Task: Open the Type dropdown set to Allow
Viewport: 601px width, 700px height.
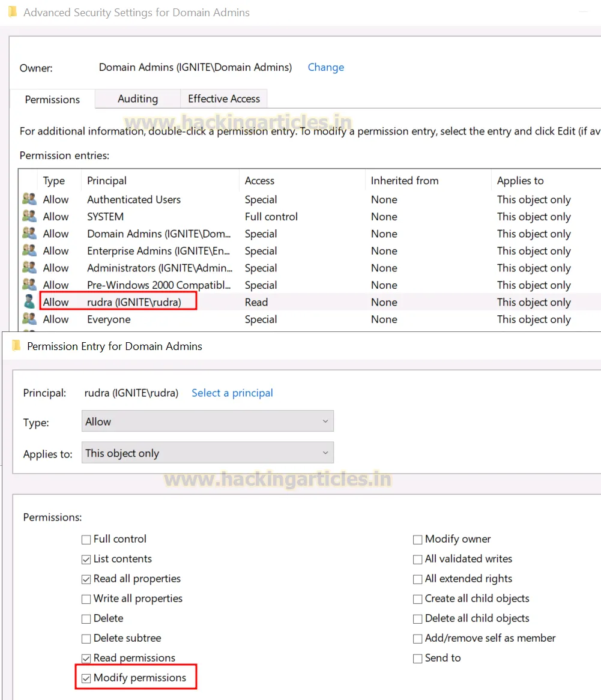Action: click(x=207, y=421)
